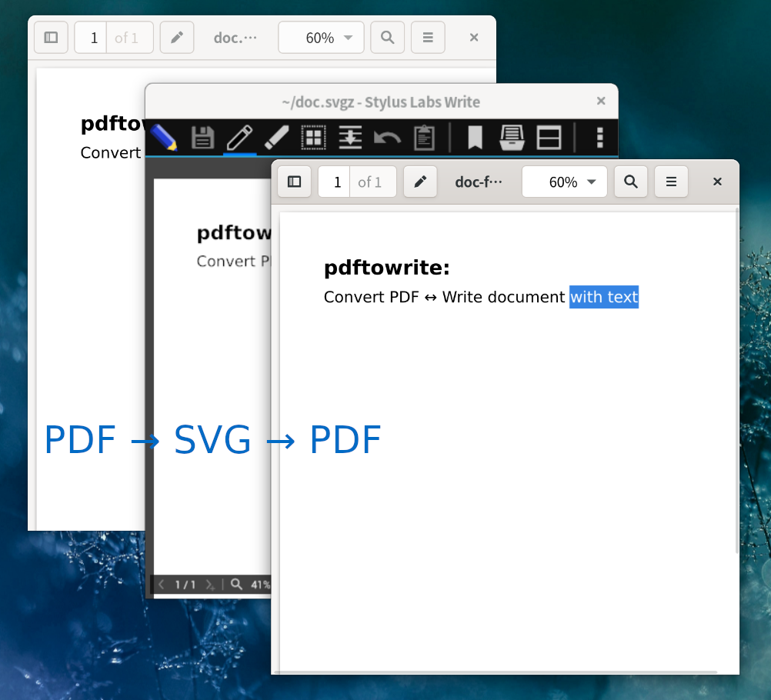Click the Clipboard paste icon in Write
This screenshot has height=700, width=771.
(x=424, y=137)
